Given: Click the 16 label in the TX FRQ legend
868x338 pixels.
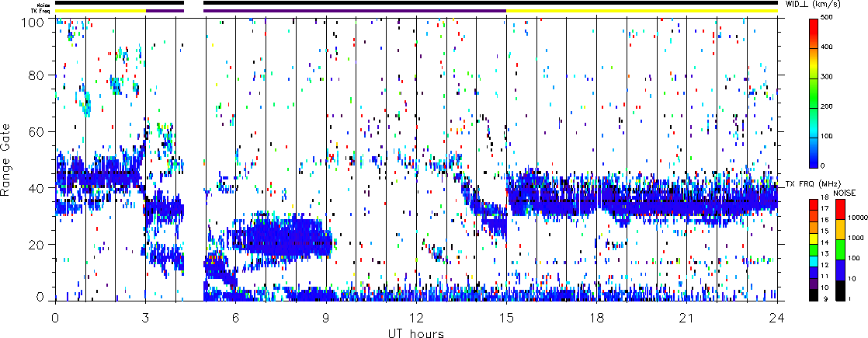Looking at the screenshot, I should [x=824, y=220].
